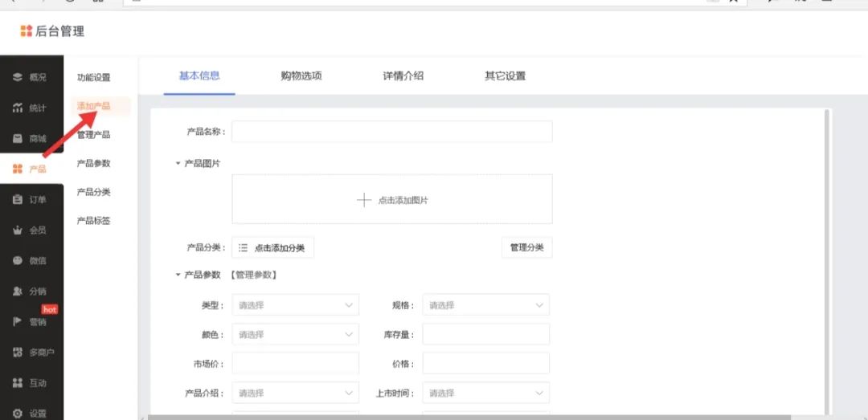Select the 商城 mall sidebar icon
Image resolution: width=868 pixels, height=420 pixels.
(x=17, y=139)
